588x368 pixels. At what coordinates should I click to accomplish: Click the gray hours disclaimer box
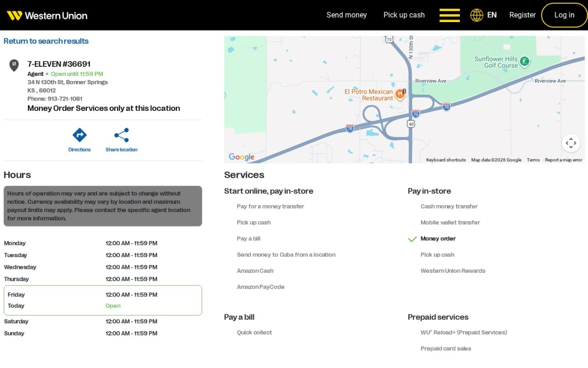click(x=102, y=206)
